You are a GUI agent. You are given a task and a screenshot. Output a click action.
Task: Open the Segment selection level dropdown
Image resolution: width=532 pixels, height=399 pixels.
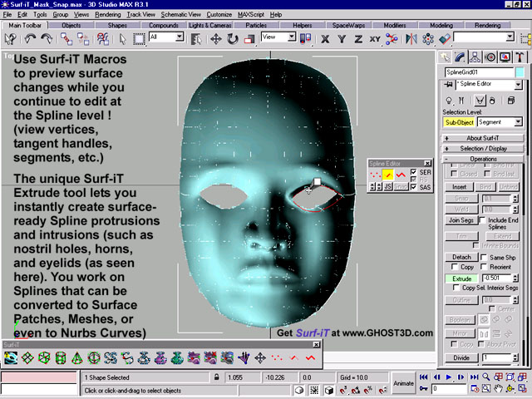518,122
